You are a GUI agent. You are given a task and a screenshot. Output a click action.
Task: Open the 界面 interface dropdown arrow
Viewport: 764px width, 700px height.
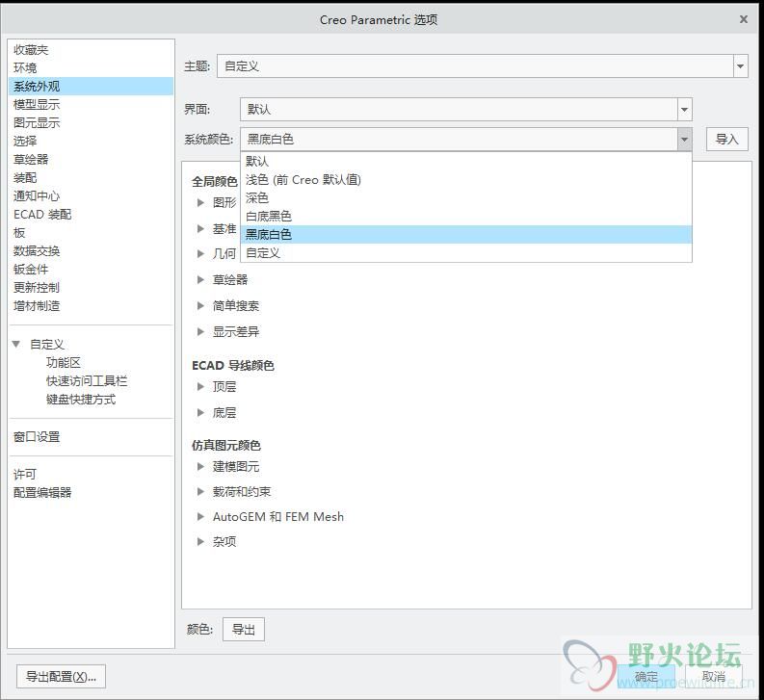click(684, 110)
